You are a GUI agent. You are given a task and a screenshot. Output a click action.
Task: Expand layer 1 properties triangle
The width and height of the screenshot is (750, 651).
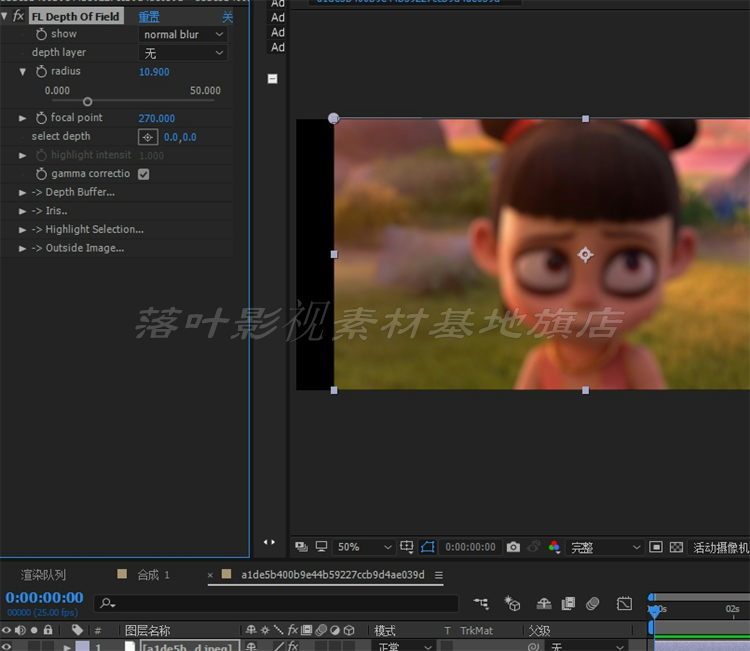tap(67, 647)
